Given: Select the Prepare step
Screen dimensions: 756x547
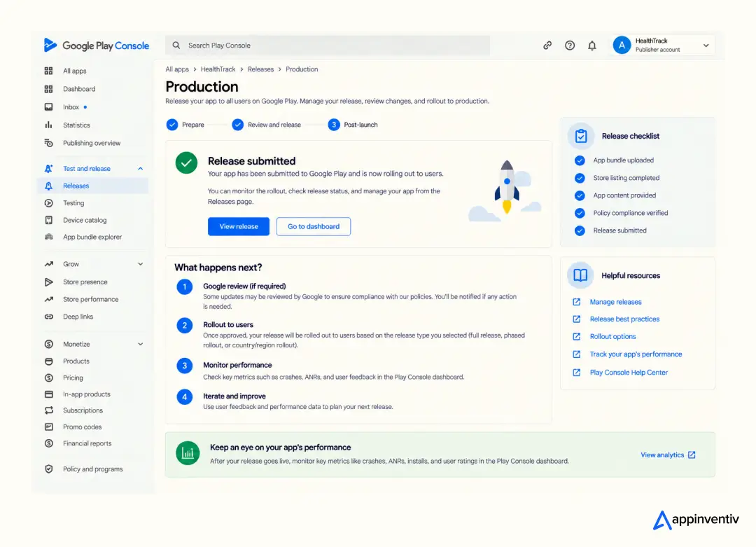Looking at the screenshot, I should pyautogui.click(x=185, y=125).
